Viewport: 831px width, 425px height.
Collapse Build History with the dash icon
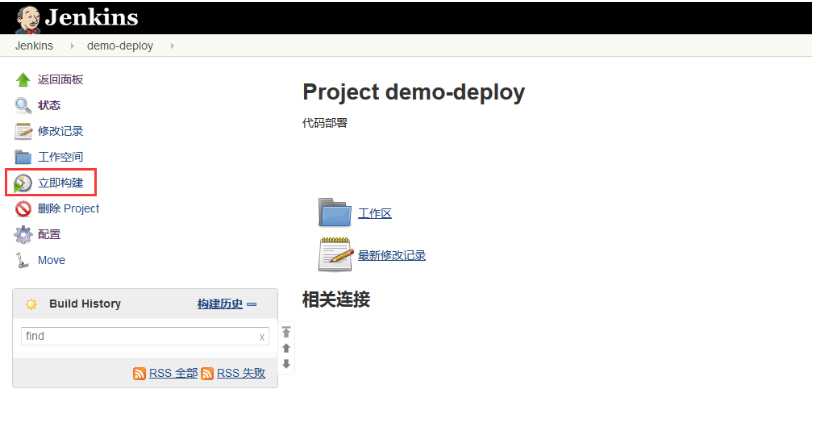tap(252, 305)
